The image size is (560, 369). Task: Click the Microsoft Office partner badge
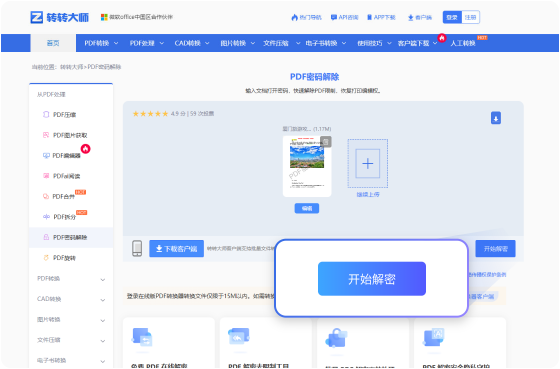[x=137, y=17]
